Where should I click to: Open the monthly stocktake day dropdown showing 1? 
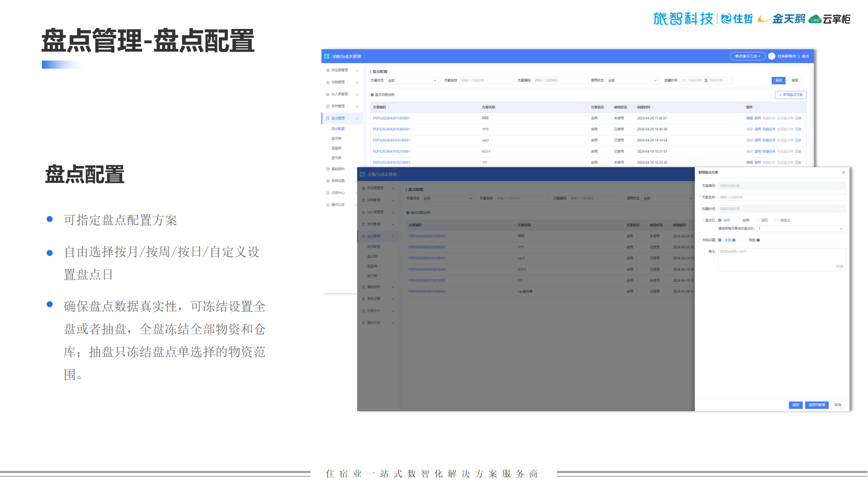(x=800, y=229)
